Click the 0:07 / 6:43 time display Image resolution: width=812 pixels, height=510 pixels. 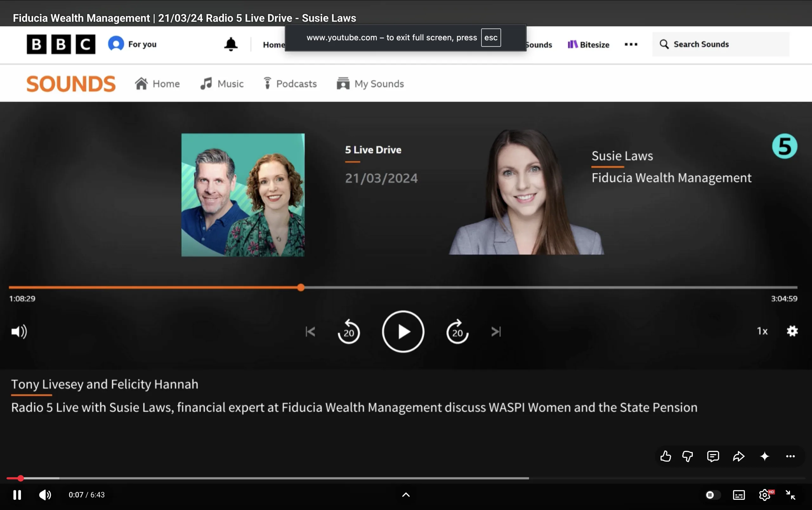[87, 495]
